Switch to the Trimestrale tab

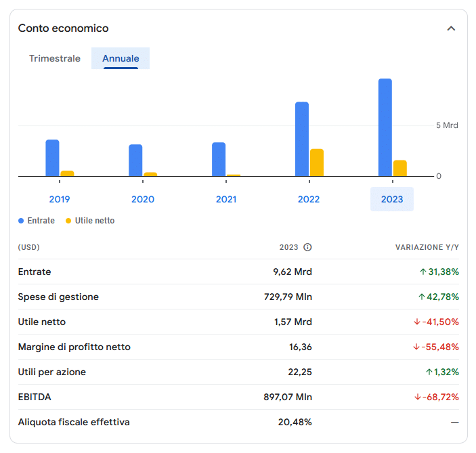pyautogui.click(x=55, y=58)
